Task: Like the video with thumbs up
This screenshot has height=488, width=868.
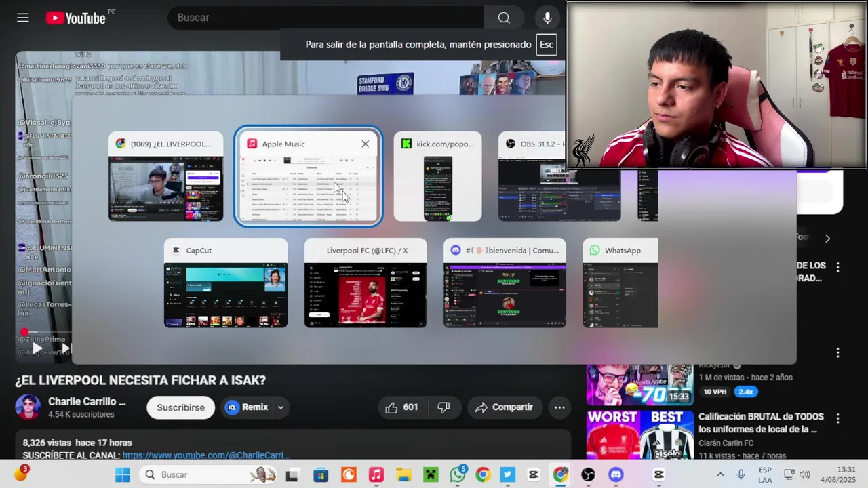Action: click(401, 407)
